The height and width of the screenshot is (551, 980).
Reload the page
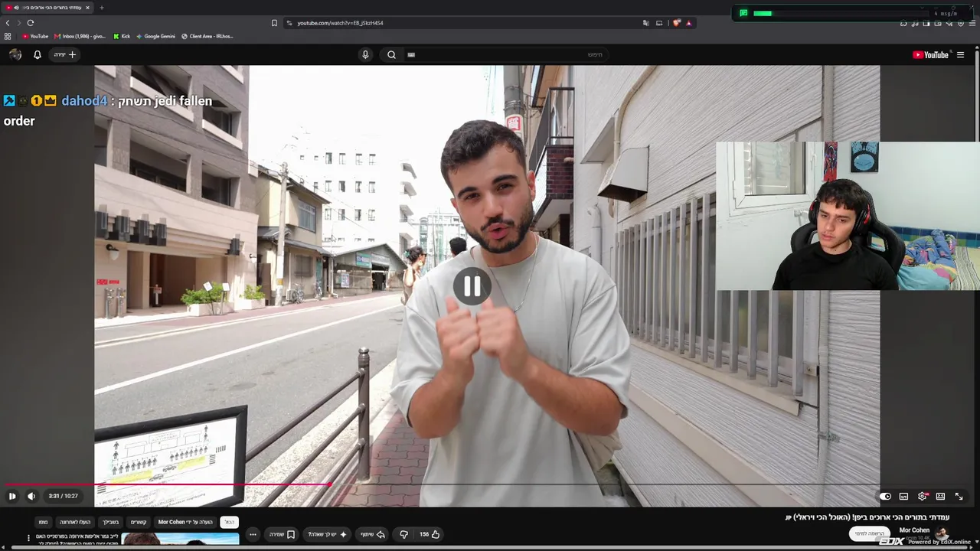[31, 23]
